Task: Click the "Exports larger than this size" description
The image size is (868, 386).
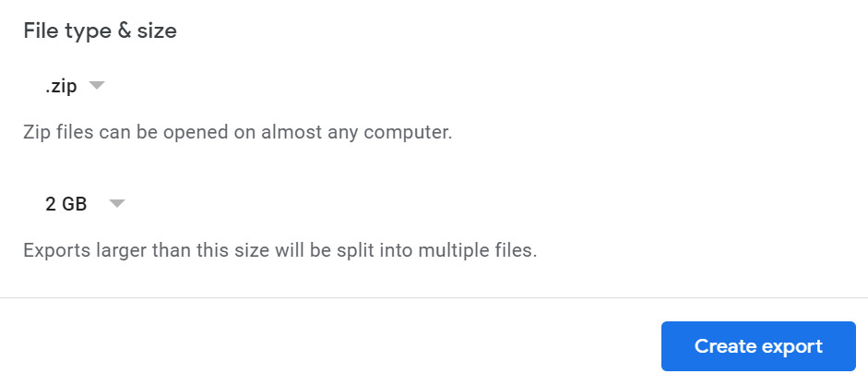Action: click(279, 250)
